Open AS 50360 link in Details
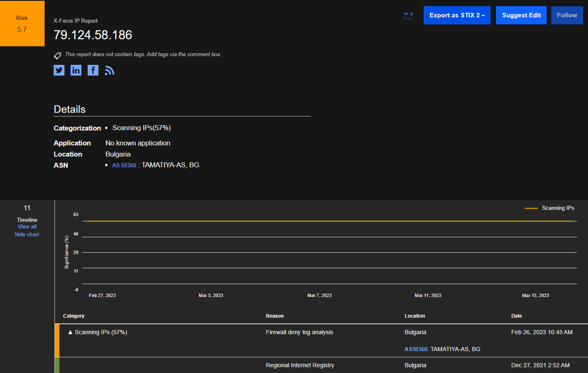The width and height of the screenshot is (588, 373). click(x=124, y=165)
